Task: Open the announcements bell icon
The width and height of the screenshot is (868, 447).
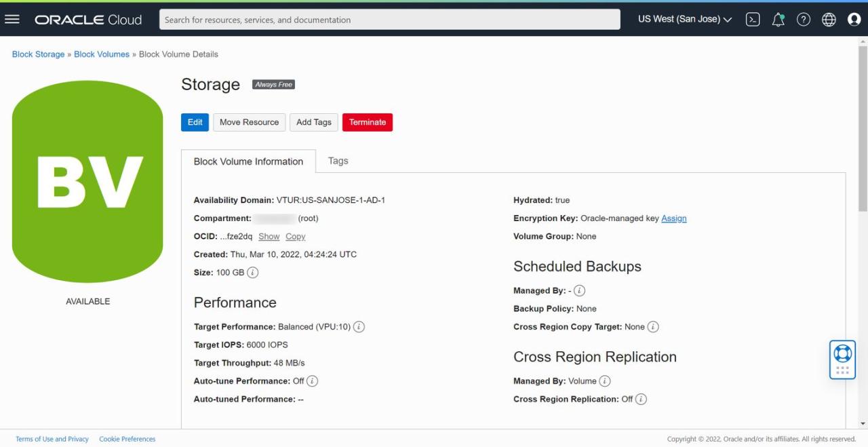Action: coord(778,20)
